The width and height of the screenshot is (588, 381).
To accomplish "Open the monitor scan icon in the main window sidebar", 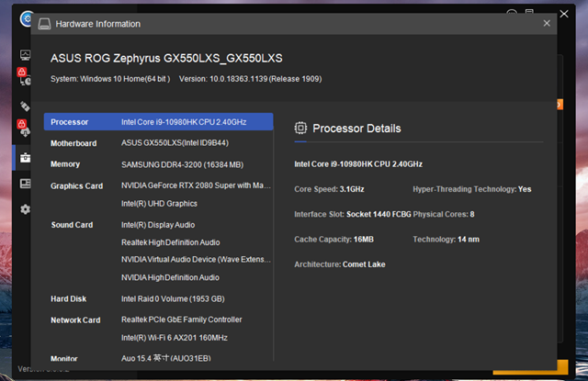I will coord(25,55).
